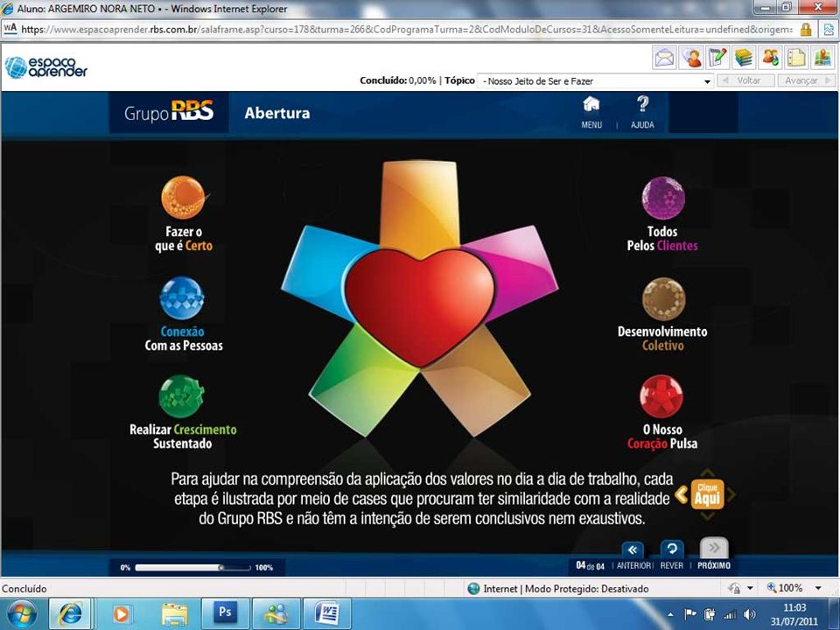Select the blue 'Conexão Com as Pessoas' sphere
The height and width of the screenshot is (630, 840).
pyautogui.click(x=182, y=298)
